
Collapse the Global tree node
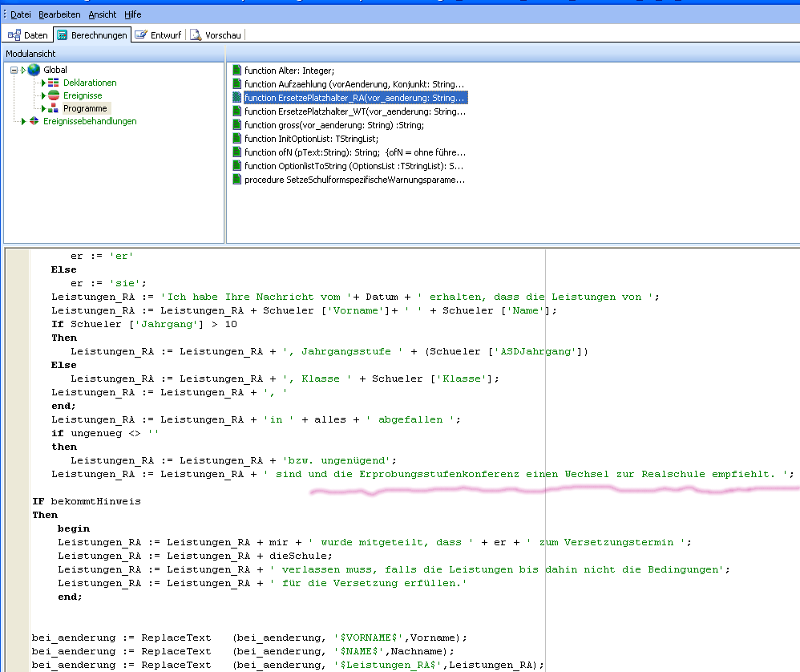coord(14,70)
